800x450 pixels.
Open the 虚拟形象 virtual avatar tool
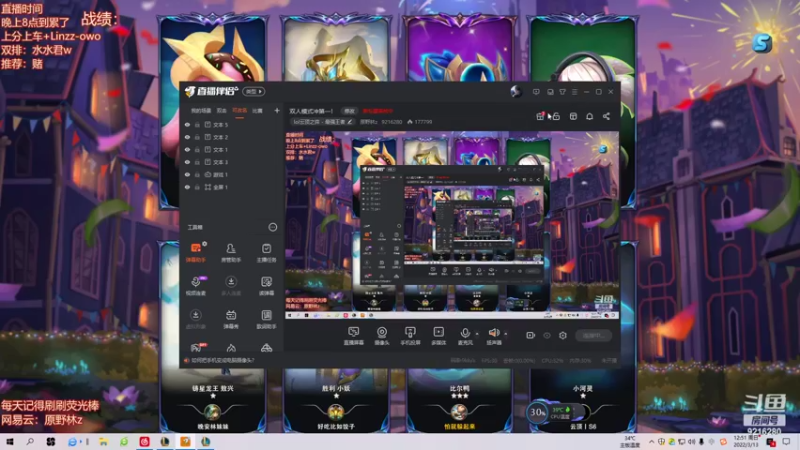(x=195, y=319)
